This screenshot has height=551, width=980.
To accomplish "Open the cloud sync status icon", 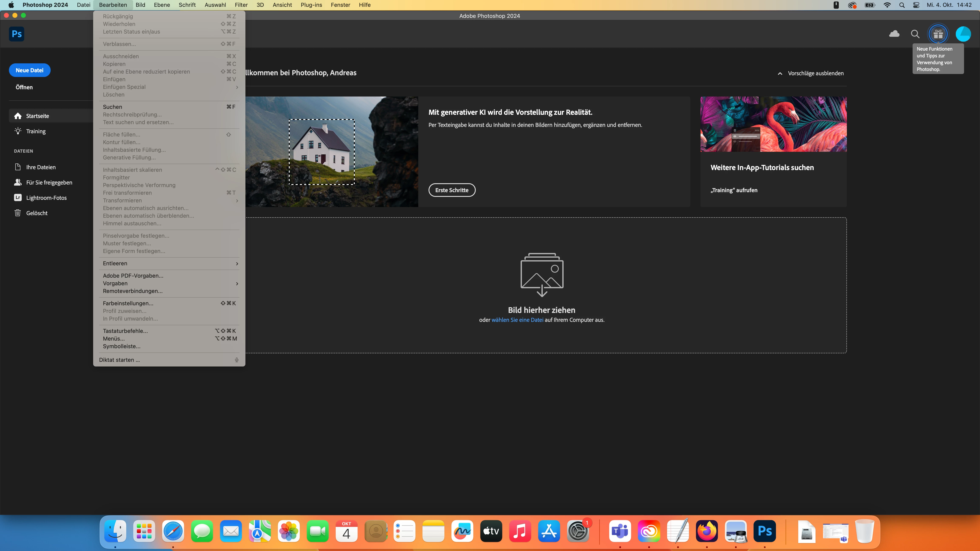I will 894,34.
